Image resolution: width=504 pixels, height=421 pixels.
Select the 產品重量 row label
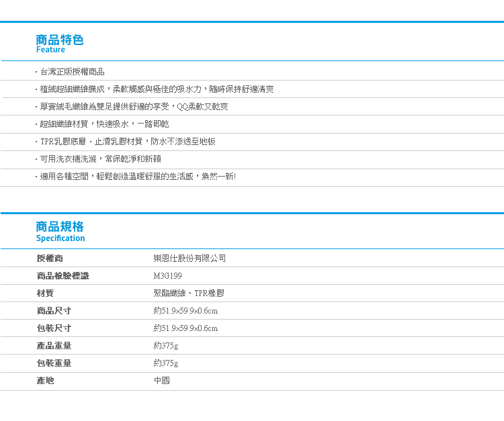click(x=54, y=346)
